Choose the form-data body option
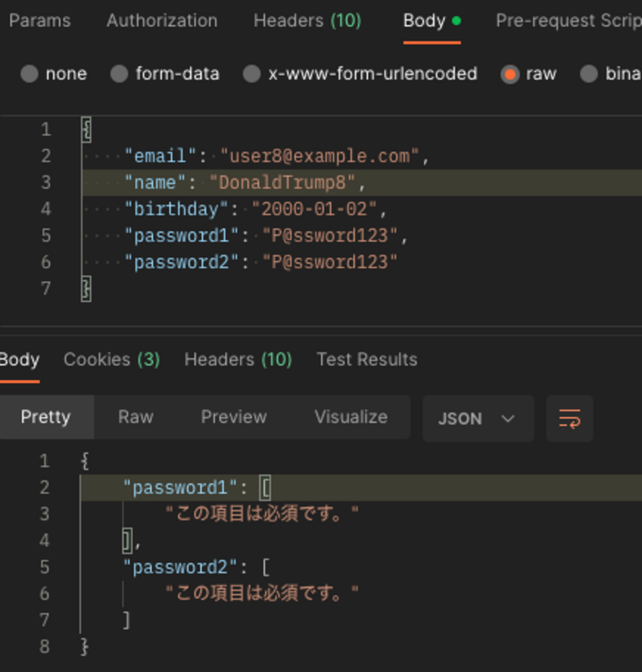Viewport: 642px width, 672px height. 119,74
